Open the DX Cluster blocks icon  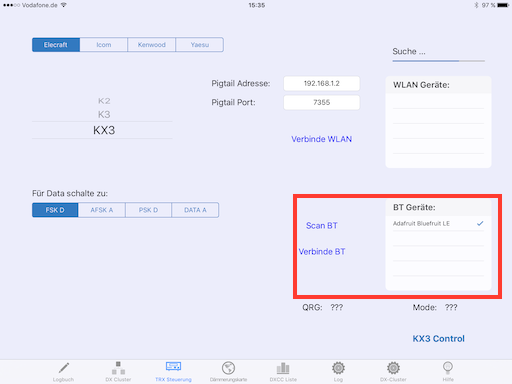pyautogui.click(x=118, y=368)
